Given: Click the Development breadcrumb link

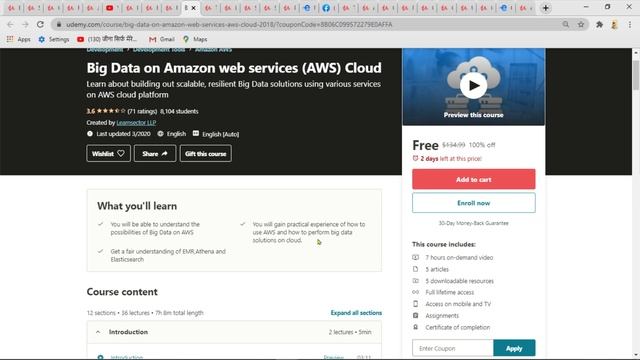Looking at the screenshot, I should [104, 50].
